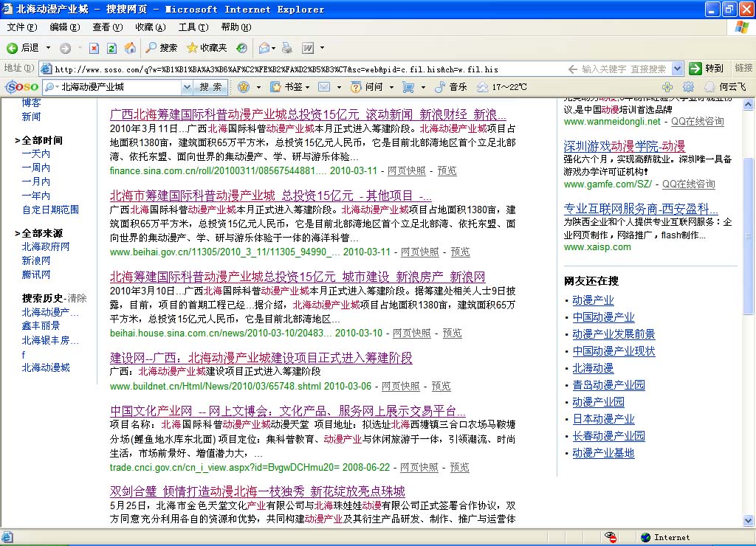This screenshot has width=756, height=546.
Task: Open the 帮助(H) menu
Action: tap(236, 27)
